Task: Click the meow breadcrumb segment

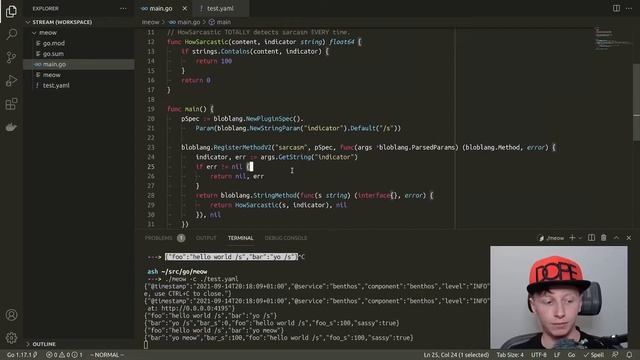Action: (x=150, y=22)
